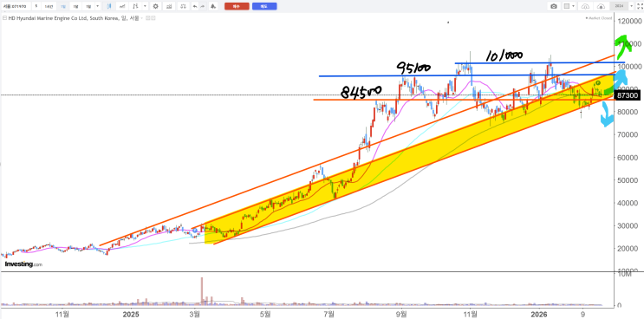Open chart settings gear icon
Viewport: 644px width, 319px height.
click(156, 6)
